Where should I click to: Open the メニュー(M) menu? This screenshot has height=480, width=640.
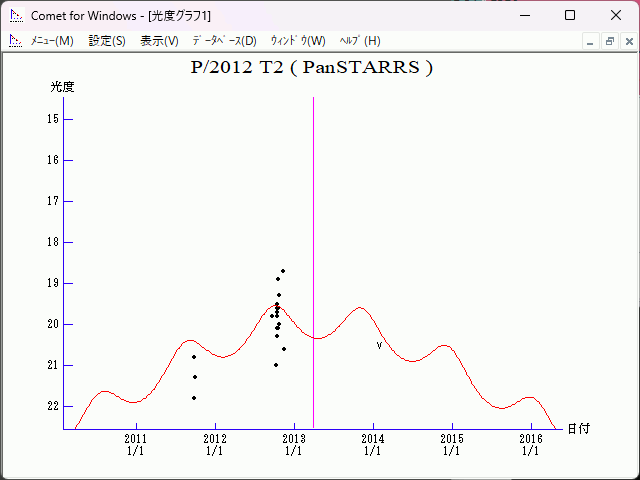(x=52, y=41)
